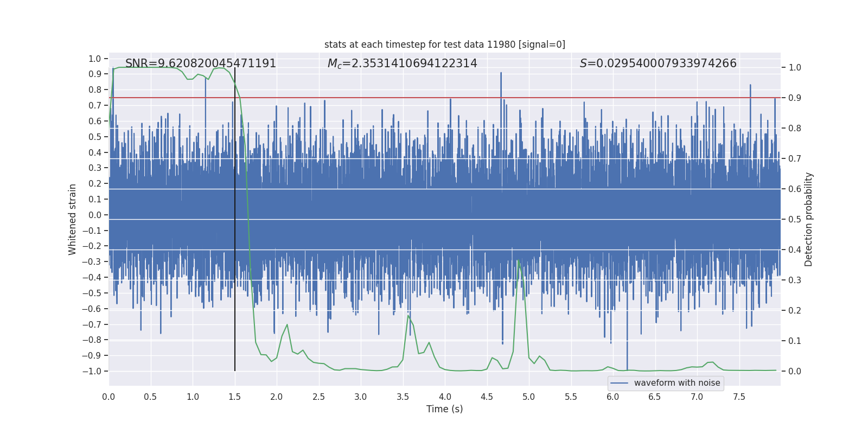868x434 pixels.
Task: Select the 5.0 tick on the Time axis
Action: point(529,397)
